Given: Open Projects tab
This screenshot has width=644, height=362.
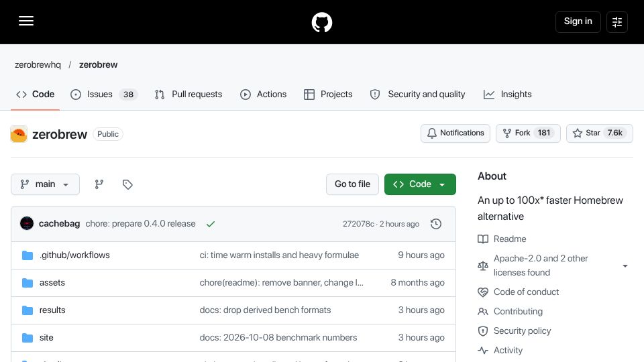Looking at the screenshot, I should coord(328,95).
